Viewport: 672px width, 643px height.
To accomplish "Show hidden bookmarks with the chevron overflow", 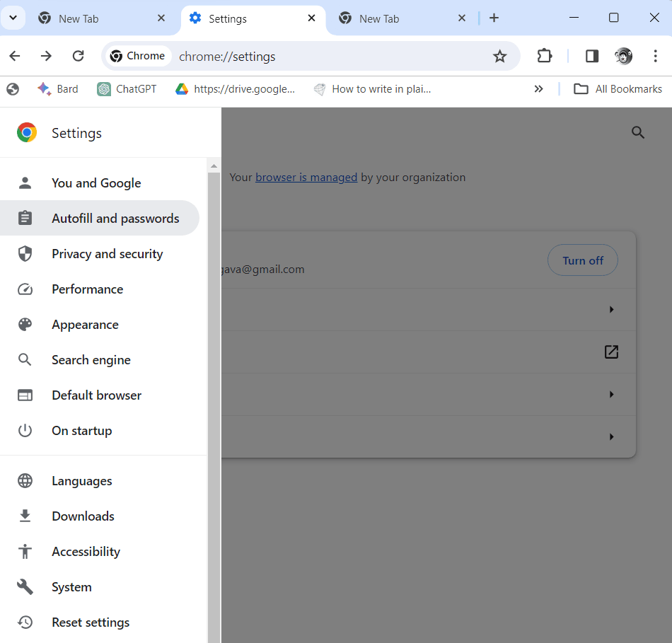I will 539,88.
